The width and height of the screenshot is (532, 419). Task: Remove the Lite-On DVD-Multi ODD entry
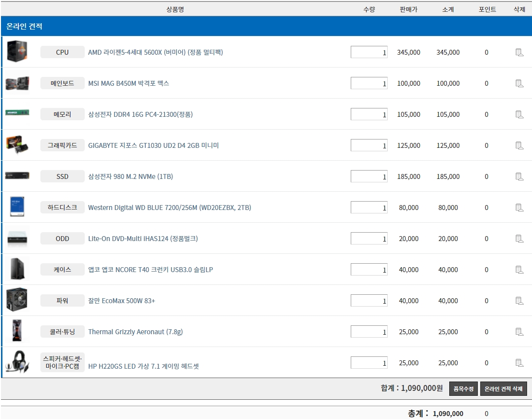pyautogui.click(x=519, y=239)
